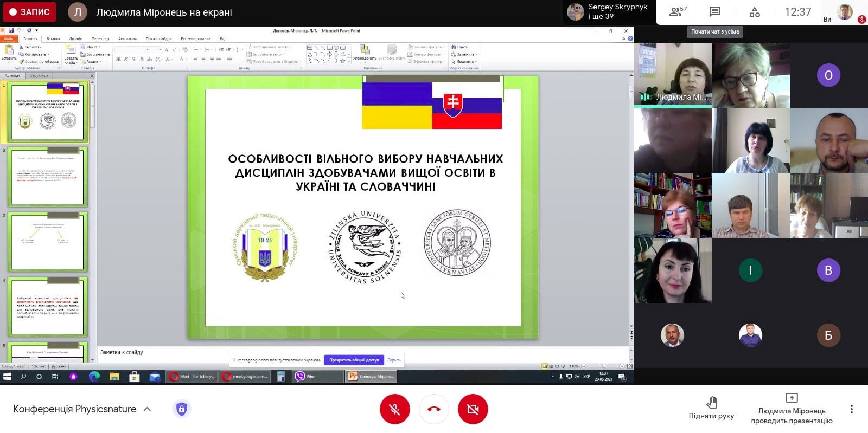
Task: Select slide 4 thumbnail
Action: tap(47, 307)
